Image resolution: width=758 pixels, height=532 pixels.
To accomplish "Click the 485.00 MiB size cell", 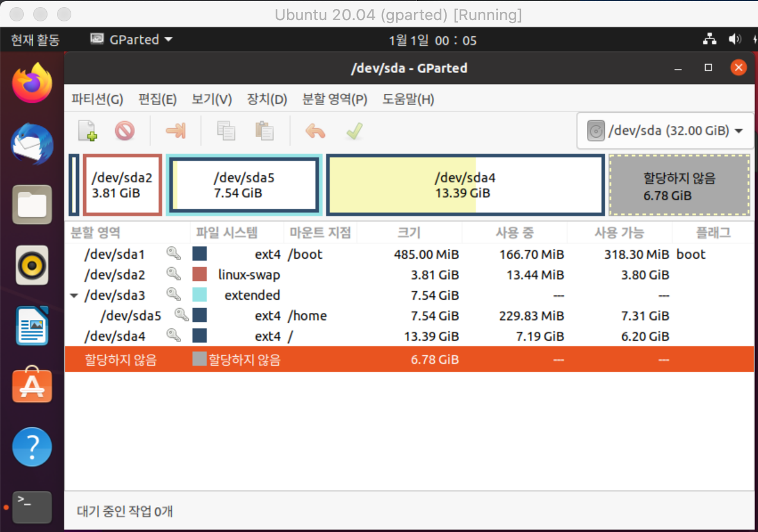I will pos(426,255).
